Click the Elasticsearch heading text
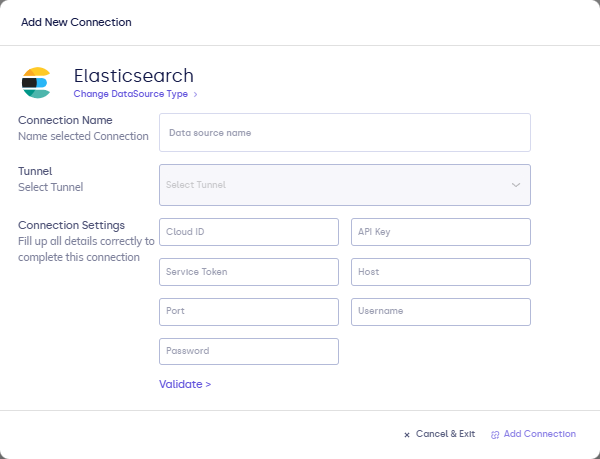600x459 pixels. coord(134,76)
